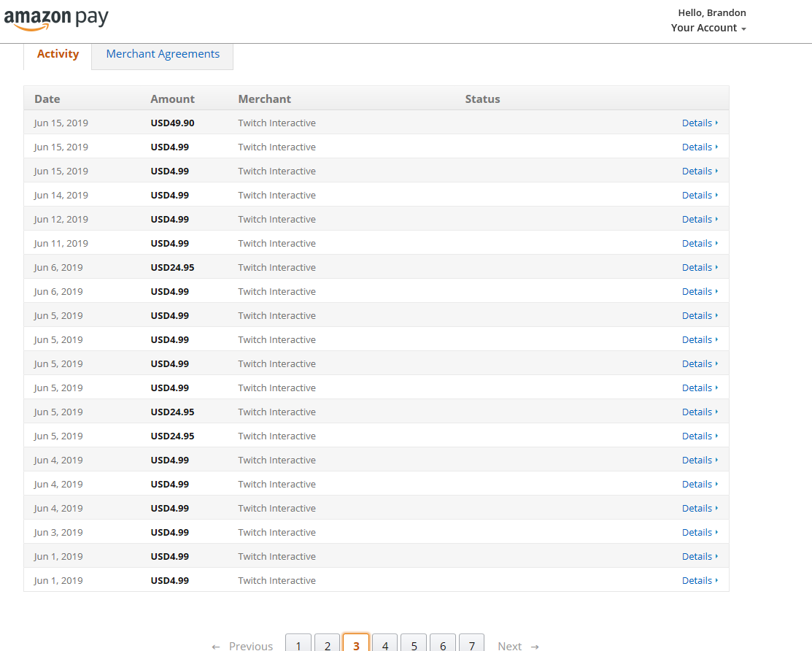812x651 pixels.
Task: Go to last page 7
Action: pyautogui.click(x=472, y=644)
